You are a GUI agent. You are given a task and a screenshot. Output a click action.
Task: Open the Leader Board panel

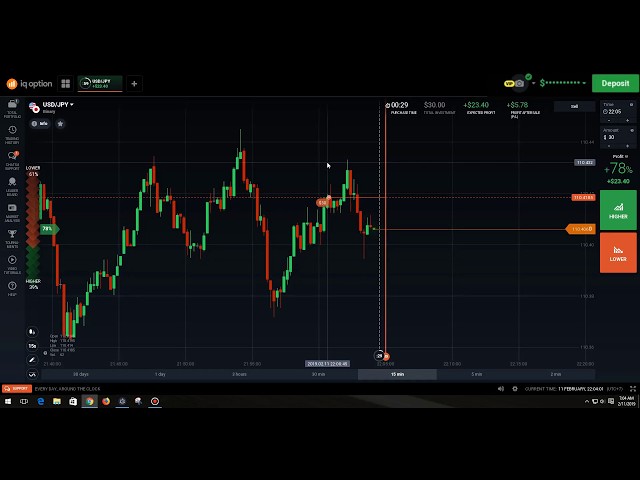pyautogui.click(x=12, y=185)
